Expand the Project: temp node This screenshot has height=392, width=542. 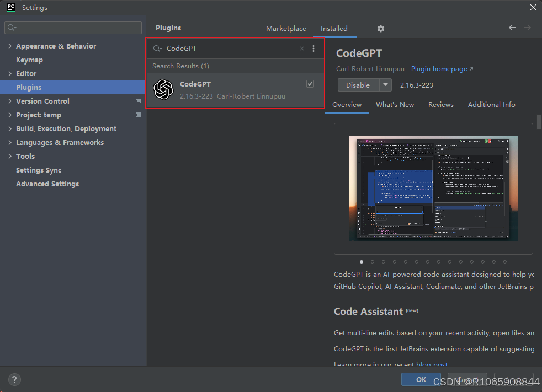point(10,115)
